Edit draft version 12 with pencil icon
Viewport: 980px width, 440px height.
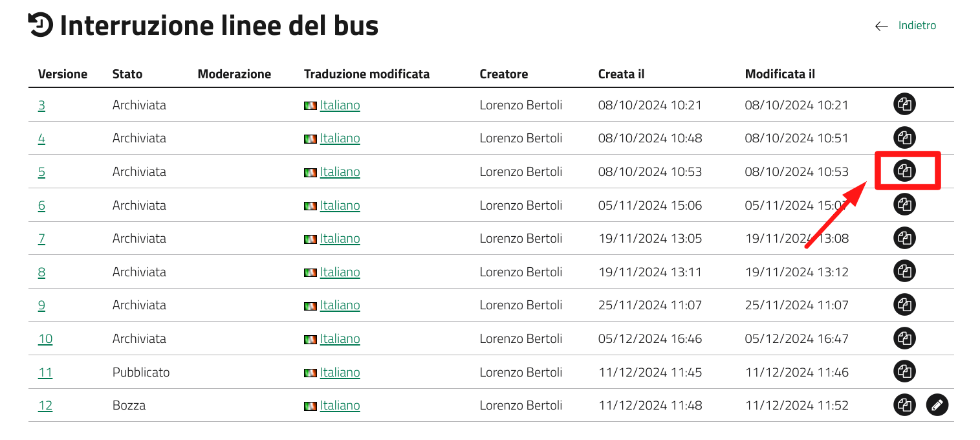(937, 406)
